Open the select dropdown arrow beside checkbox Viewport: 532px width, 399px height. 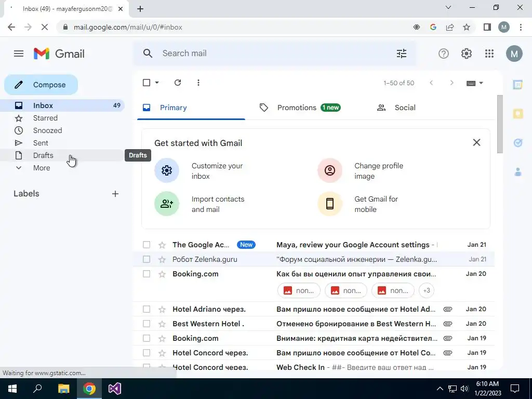[x=157, y=83]
